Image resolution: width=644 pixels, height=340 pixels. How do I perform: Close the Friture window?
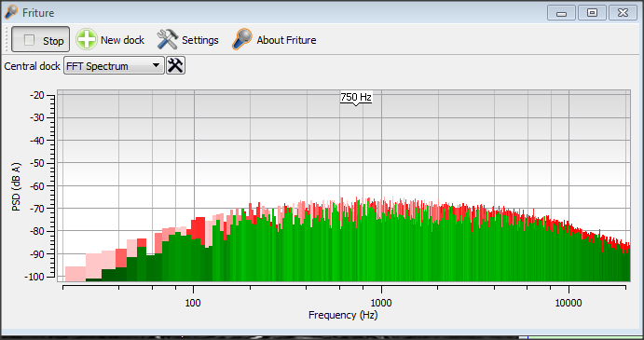623,13
